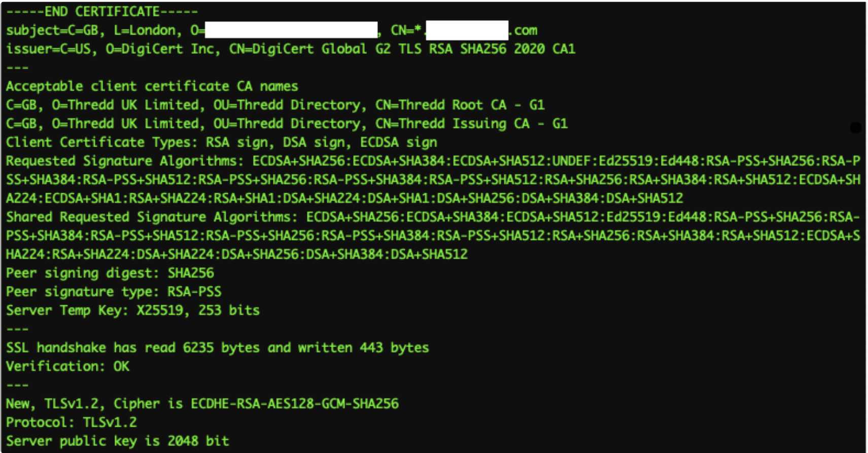Click the white redacted organization box

(291, 30)
